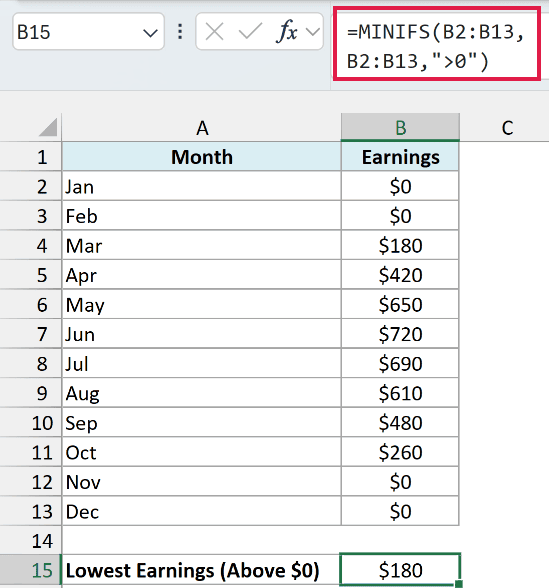This screenshot has width=549, height=588.
Task: Click the $0 earnings cell for Dec
Action: coord(400,512)
